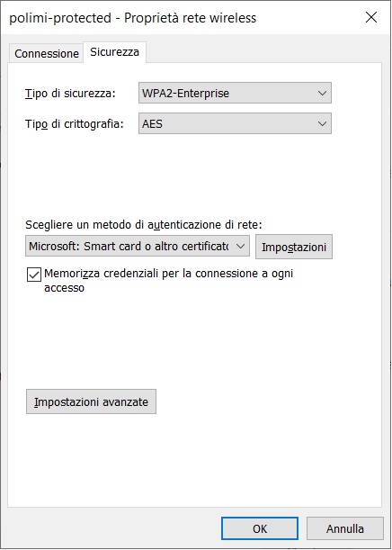The height and width of the screenshot is (550, 392).
Task: Select the Sicurezza tab
Action: (x=114, y=52)
